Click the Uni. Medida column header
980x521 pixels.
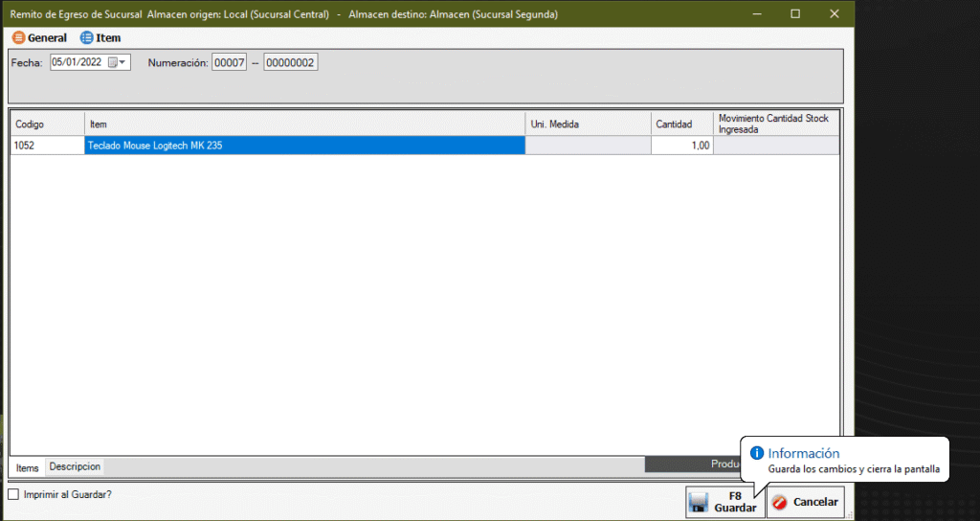pyautogui.click(x=588, y=125)
